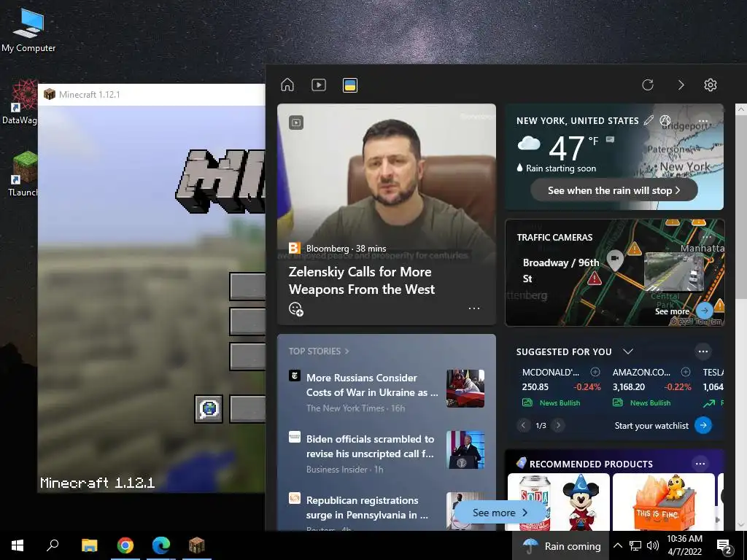747x560 pixels.
Task: Open My Computer desktop icon
Action: click(x=28, y=29)
